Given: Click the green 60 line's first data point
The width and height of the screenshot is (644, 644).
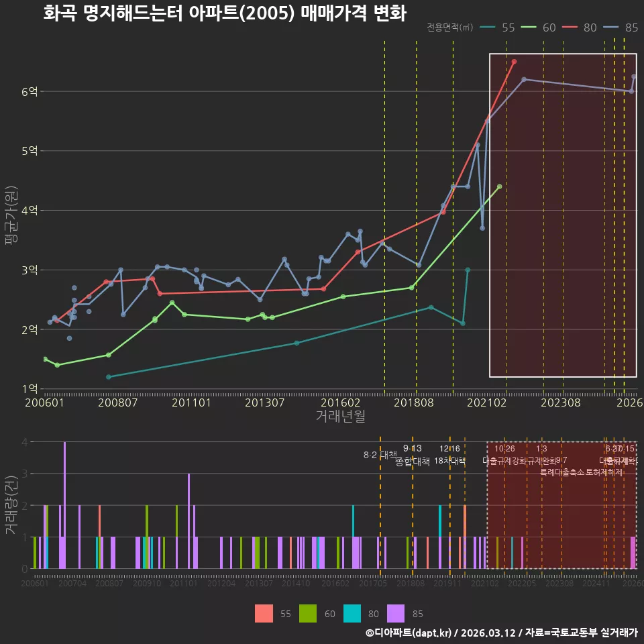Looking at the screenshot, I should [x=45, y=359].
